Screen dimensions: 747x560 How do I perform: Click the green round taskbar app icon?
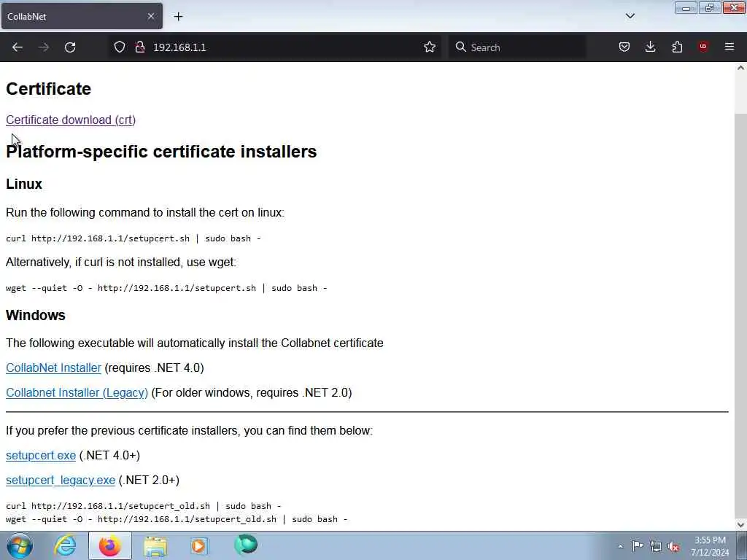(x=246, y=545)
